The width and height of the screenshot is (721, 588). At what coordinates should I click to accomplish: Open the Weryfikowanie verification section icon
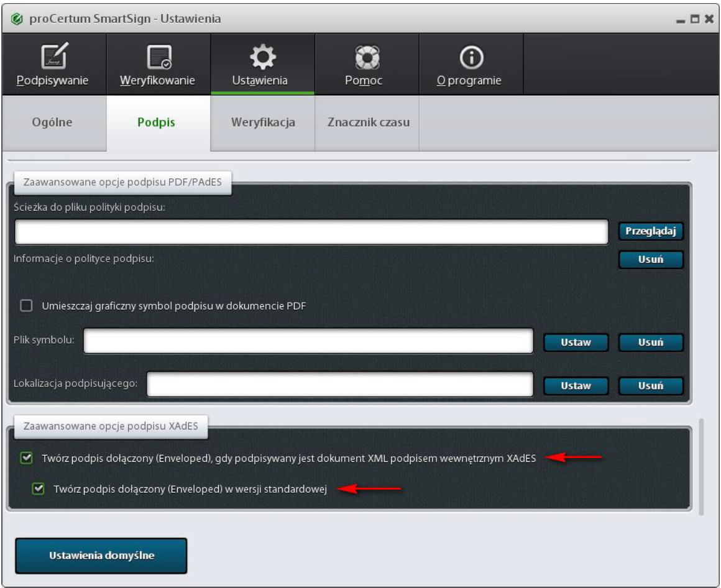pyautogui.click(x=158, y=57)
